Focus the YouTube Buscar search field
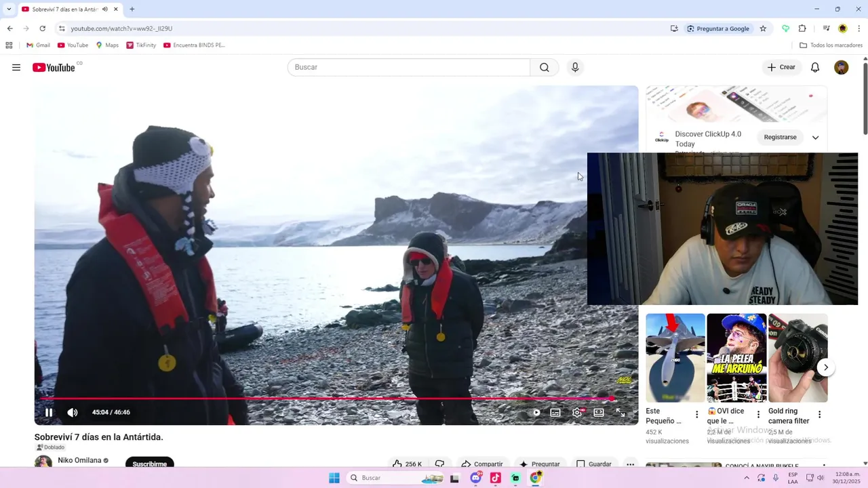 (409, 67)
